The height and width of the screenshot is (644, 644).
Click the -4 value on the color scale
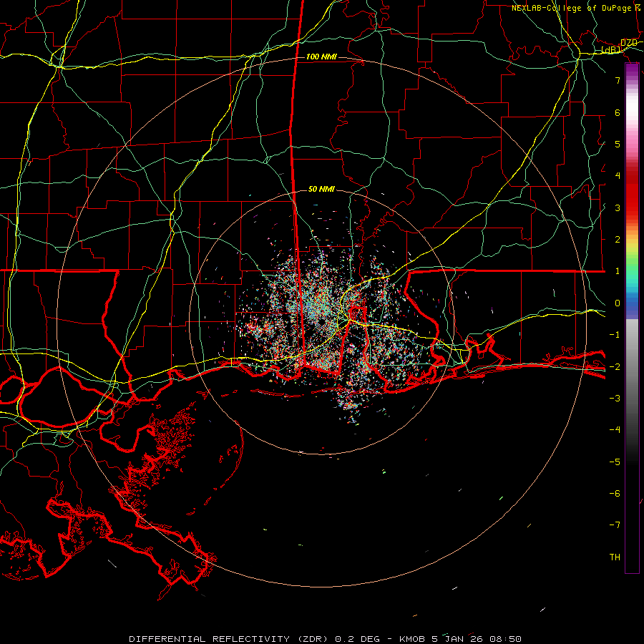615,430
